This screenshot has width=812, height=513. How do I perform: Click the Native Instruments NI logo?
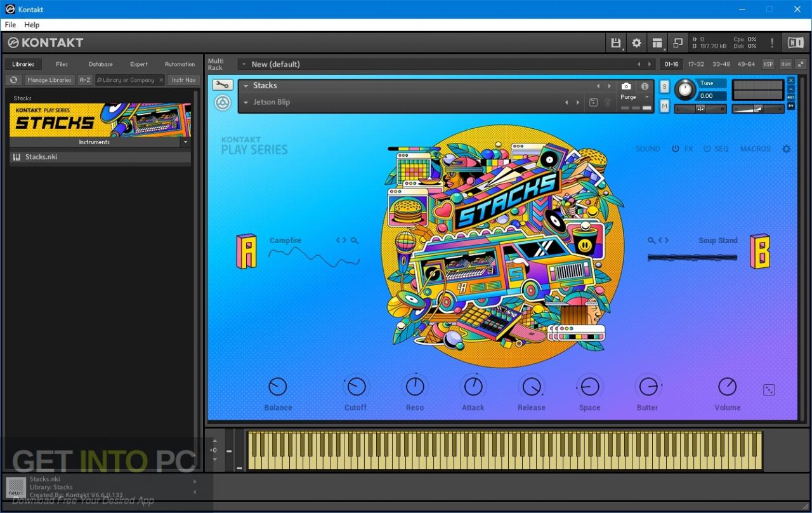(x=796, y=43)
